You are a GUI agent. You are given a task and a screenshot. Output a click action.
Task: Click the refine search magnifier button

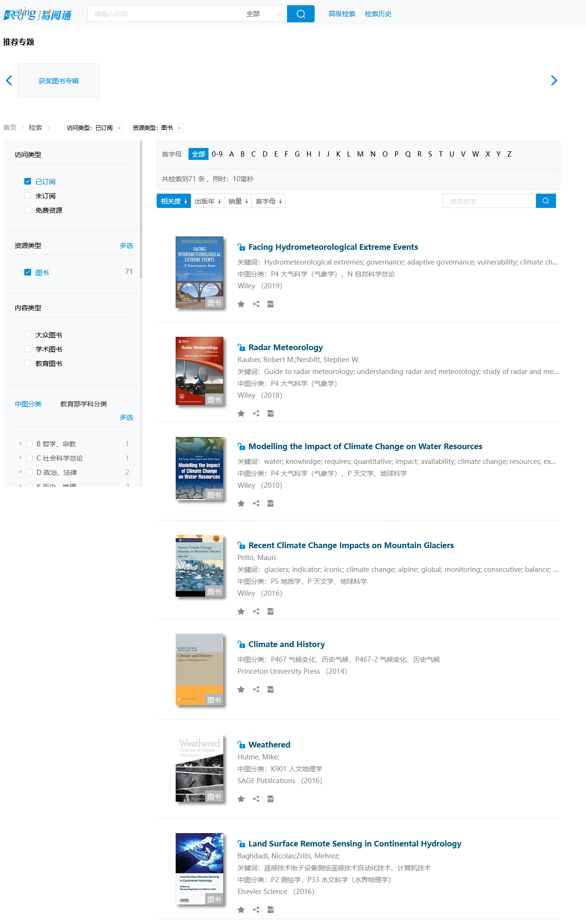pyautogui.click(x=546, y=201)
